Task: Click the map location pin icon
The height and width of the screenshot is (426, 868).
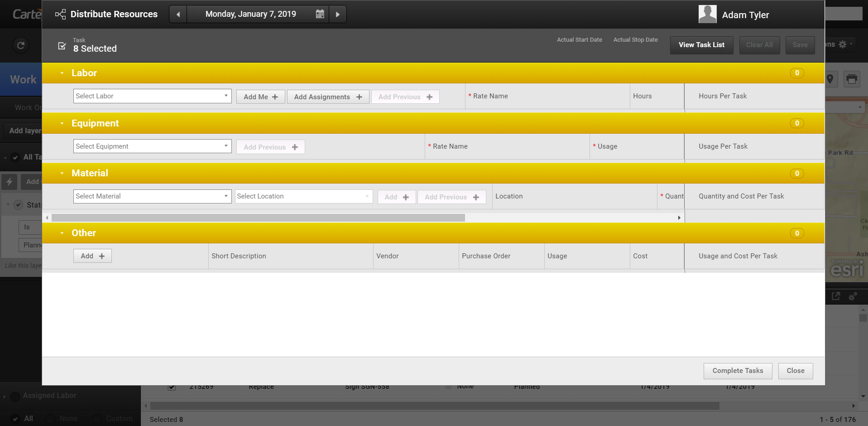Action: tap(830, 79)
